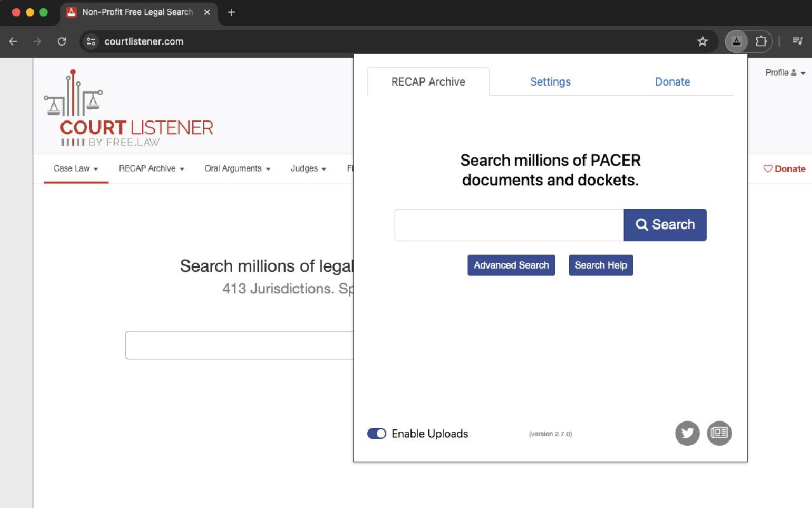Click the RECAP extension icon in toolbar

click(736, 42)
